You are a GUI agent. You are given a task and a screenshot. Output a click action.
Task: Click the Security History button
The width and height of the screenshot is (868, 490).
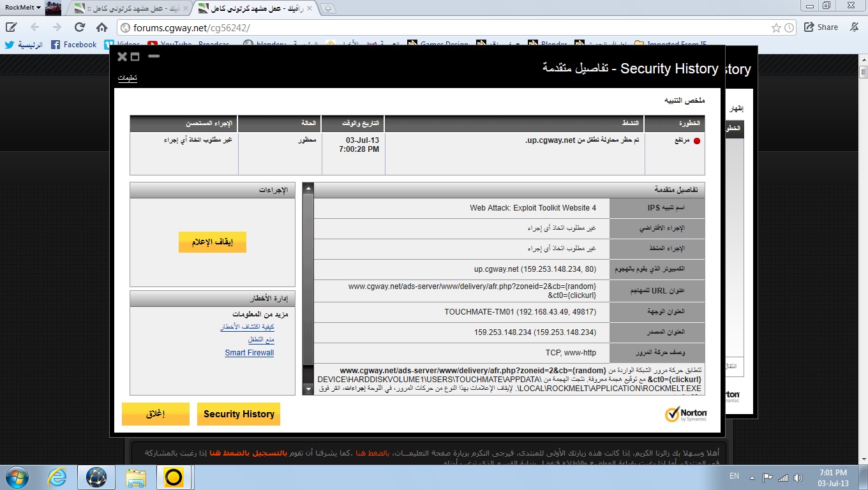pyautogui.click(x=239, y=414)
